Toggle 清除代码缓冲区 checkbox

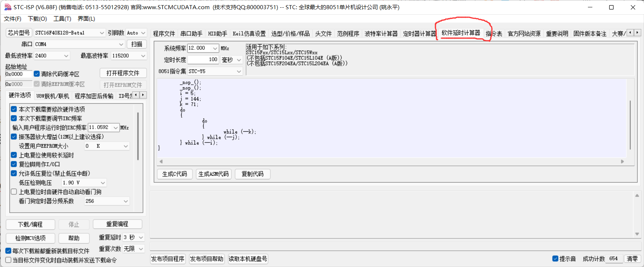pyautogui.click(x=37, y=74)
